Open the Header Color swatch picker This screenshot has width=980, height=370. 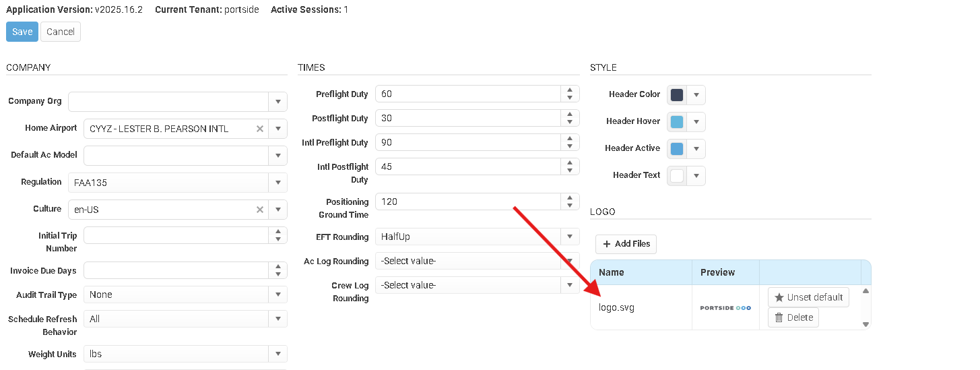pos(677,95)
